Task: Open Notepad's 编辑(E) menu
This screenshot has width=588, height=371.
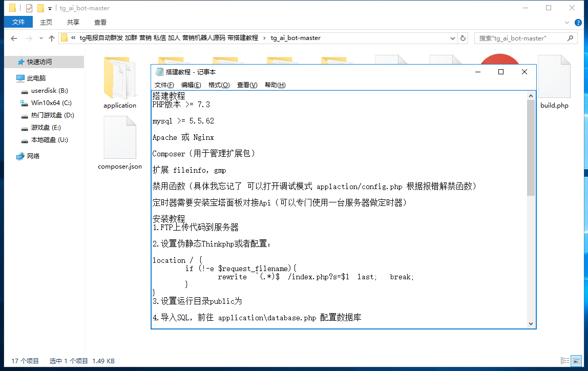Action: click(191, 85)
